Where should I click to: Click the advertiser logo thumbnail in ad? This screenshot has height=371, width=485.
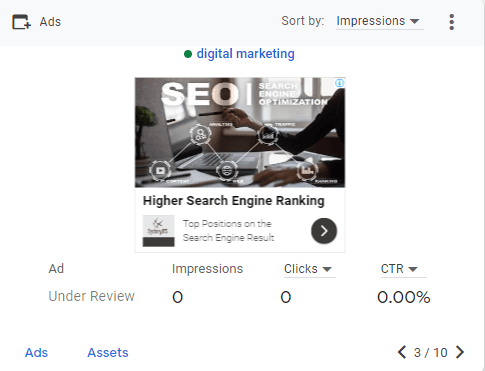(159, 231)
